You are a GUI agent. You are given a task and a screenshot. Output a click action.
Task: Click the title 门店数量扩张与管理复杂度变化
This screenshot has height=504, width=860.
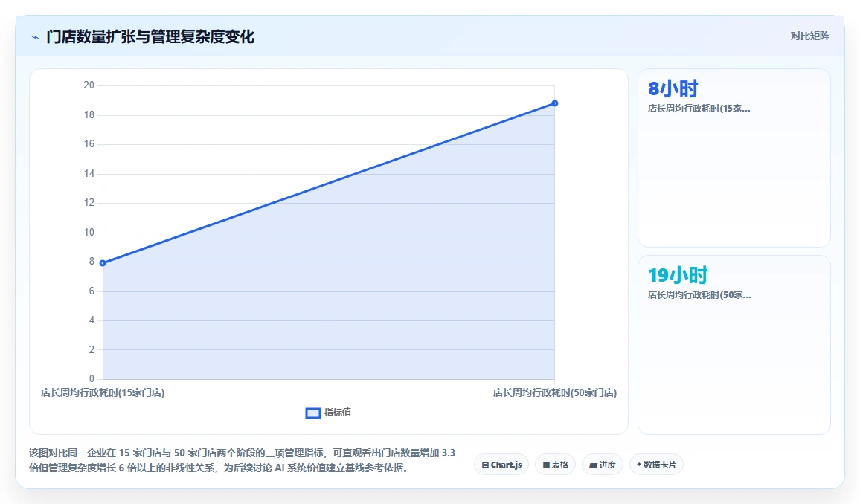click(x=150, y=36)
